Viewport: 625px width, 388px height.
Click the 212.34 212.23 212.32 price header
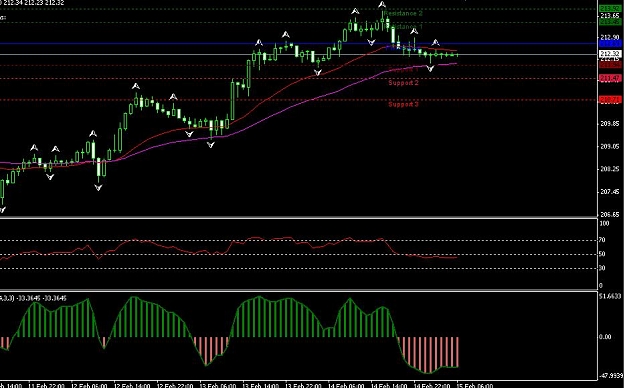[32, 3]
